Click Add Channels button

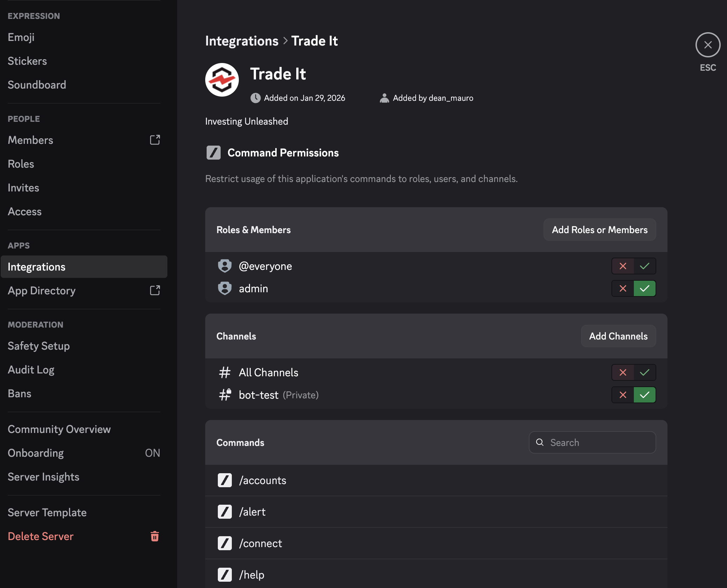tap(618, 336)
